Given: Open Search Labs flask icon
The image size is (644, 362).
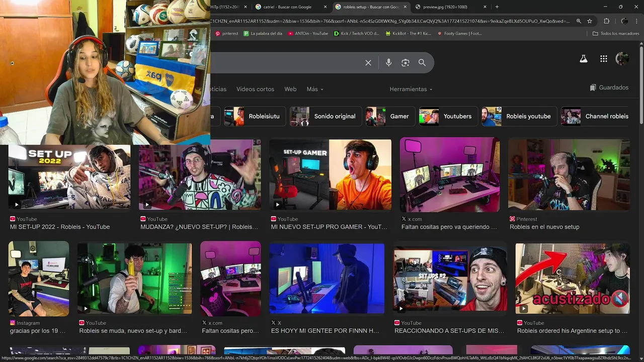Looking at the screenshot, I should pyautogui.click(x=584, y=59).
